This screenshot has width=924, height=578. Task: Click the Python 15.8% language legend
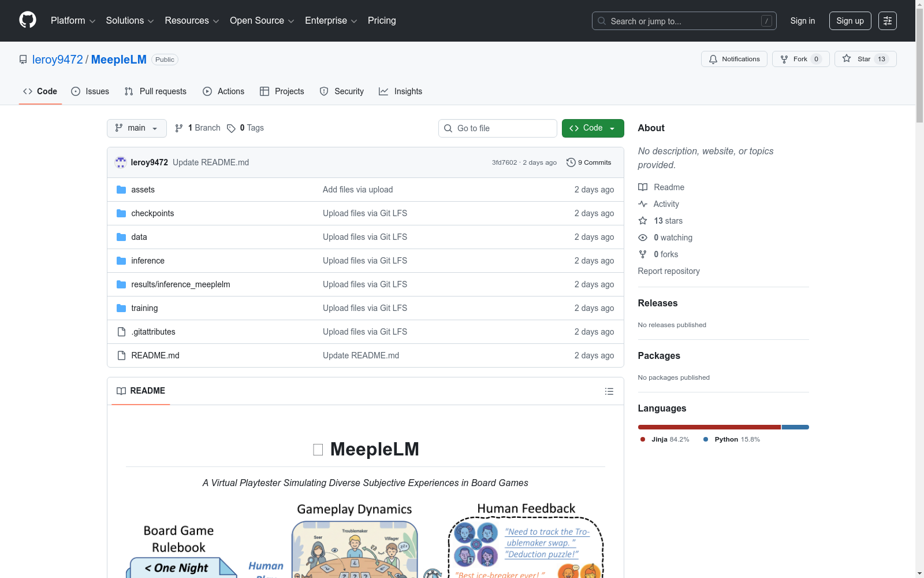(x=732, y=439)
